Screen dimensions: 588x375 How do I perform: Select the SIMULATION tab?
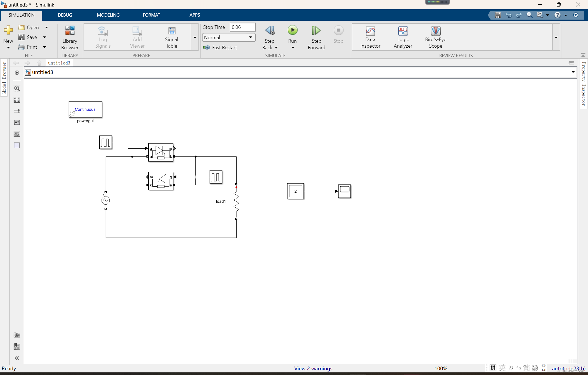(21, 15)
